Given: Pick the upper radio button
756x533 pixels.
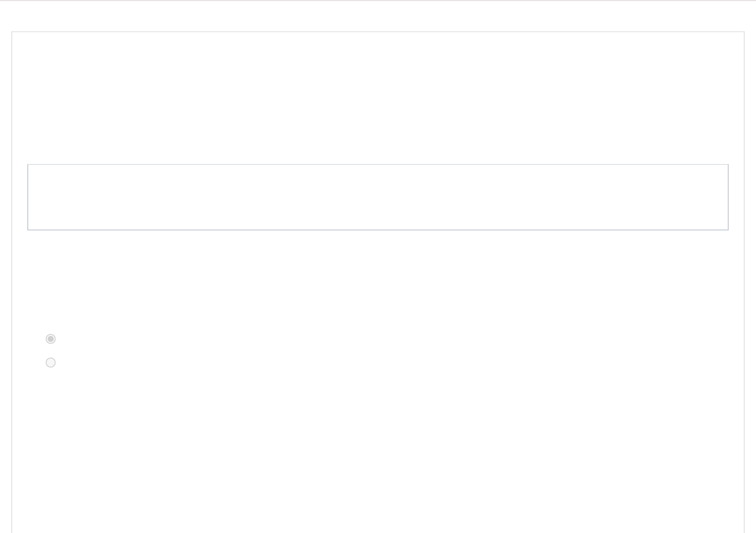Looking at the screenshot, I should [x=50, y=339].
